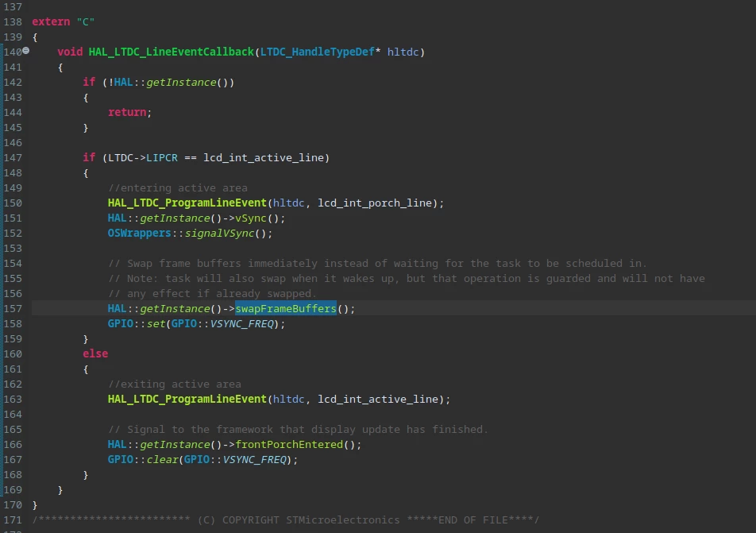Click LIPCR register on line 147
The height and width of the screenshot is (533, 756).
point(162,158)
